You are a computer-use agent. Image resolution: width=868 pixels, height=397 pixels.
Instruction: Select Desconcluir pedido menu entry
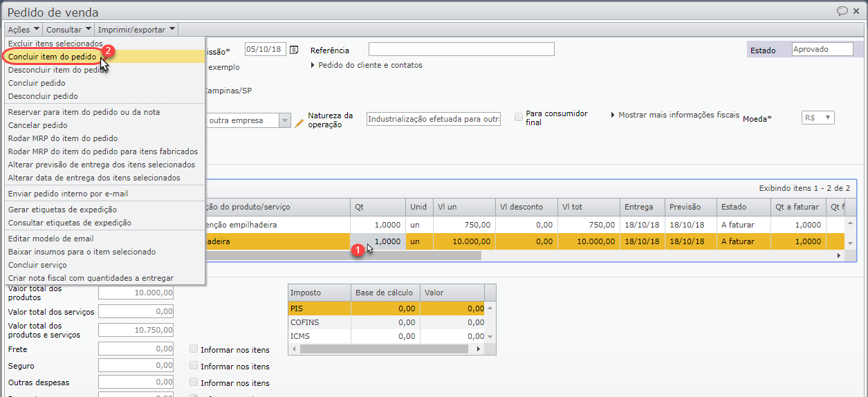click(43, 96)
